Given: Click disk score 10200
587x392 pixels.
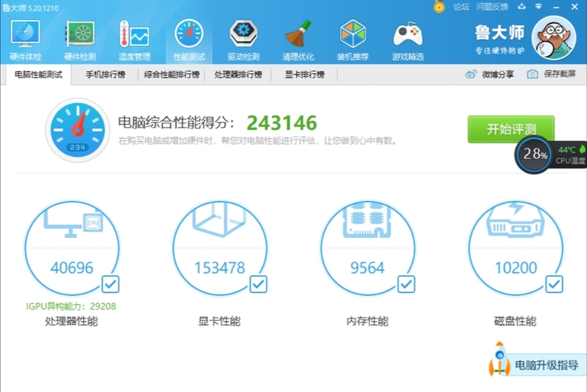Looking at the screenshot, I should (x=516, y=268).
